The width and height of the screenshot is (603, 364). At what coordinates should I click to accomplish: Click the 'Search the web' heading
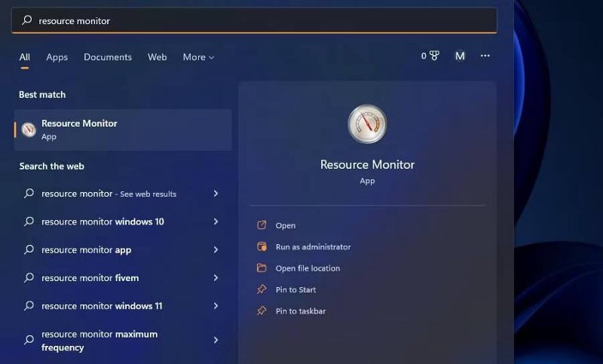pos(51,166)
